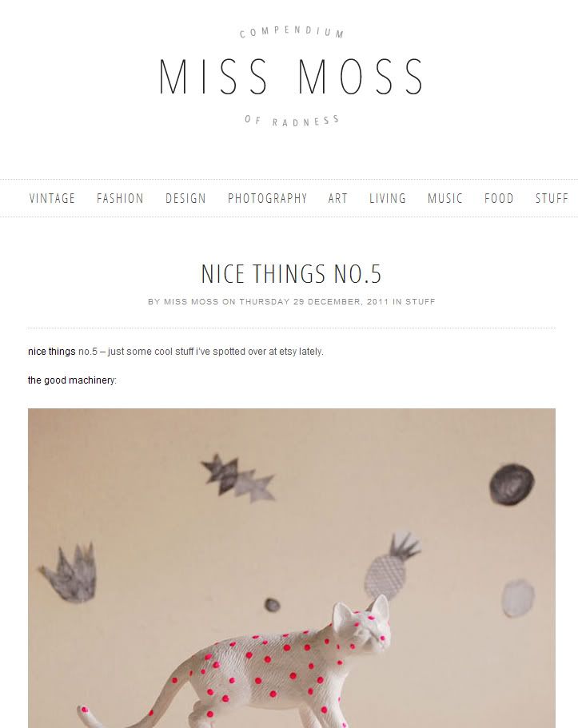578x728 pixels.
Task: Open the Stuff category link in byline
Action: pyautogui.click(x=421, y=302)
